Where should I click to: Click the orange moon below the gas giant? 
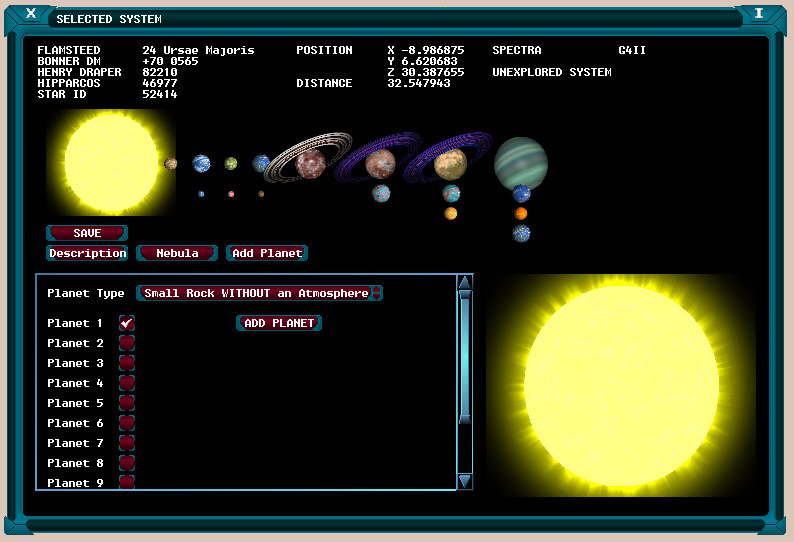click(521, 213)
